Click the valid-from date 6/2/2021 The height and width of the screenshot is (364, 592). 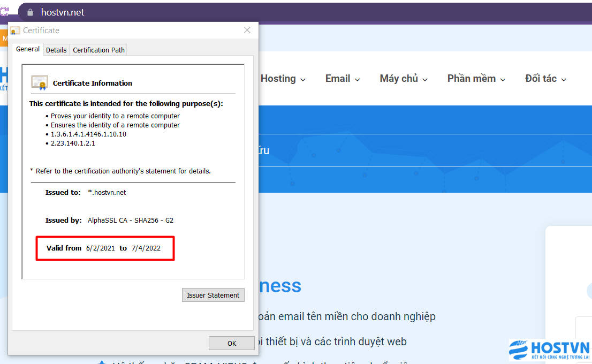click(x=101, y=248)
